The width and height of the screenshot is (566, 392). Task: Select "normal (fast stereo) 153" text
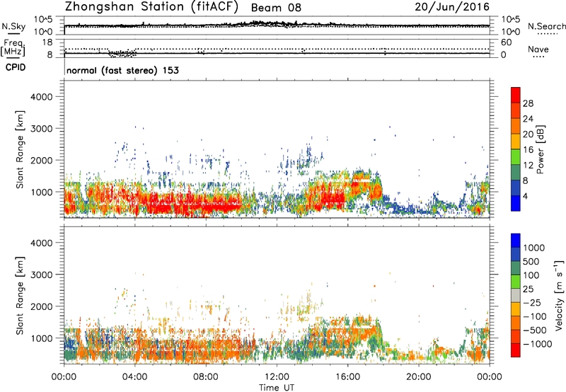coord(122,70)
